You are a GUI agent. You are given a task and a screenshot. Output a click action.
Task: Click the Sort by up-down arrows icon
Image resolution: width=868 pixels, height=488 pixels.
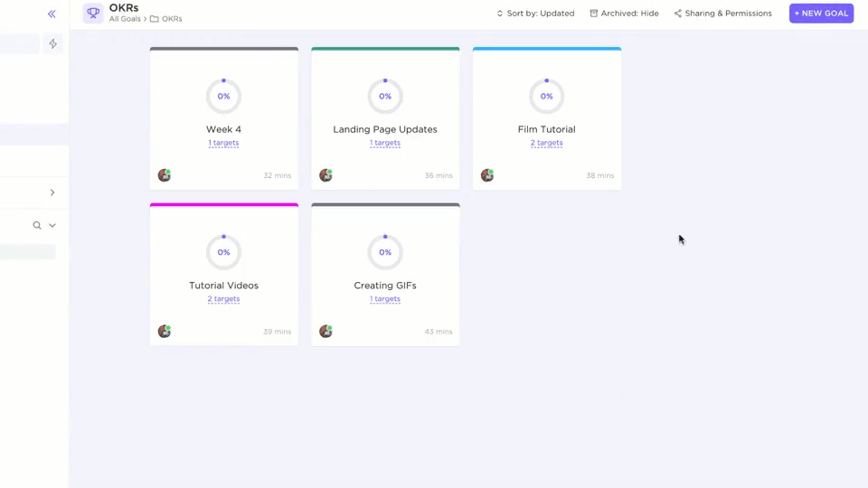[500, 14]
